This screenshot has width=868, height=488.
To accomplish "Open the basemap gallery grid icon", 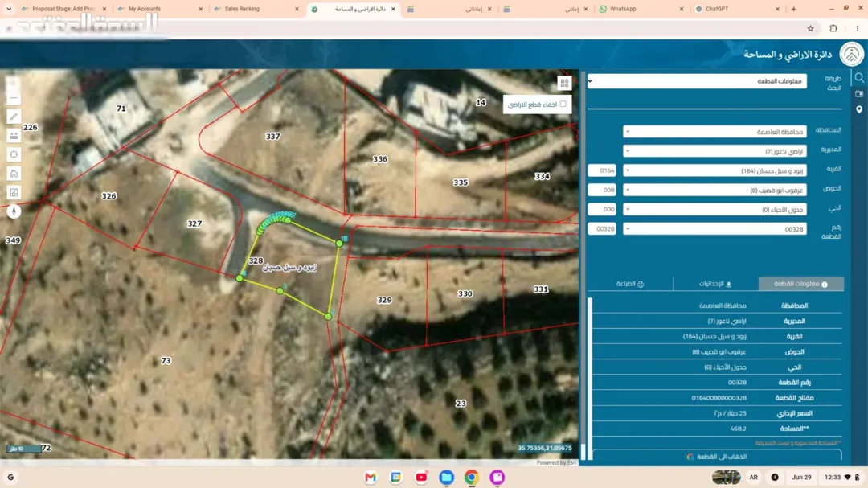I will pos(564,83).
